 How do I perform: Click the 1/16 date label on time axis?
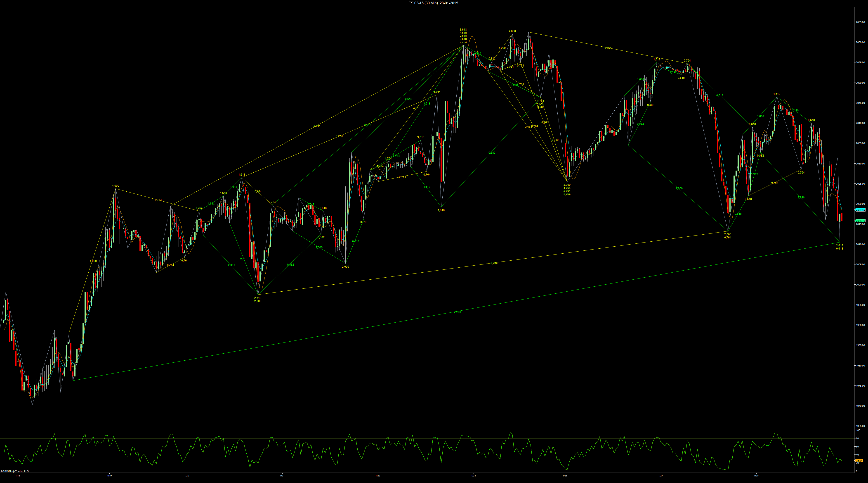click(18, 476)
